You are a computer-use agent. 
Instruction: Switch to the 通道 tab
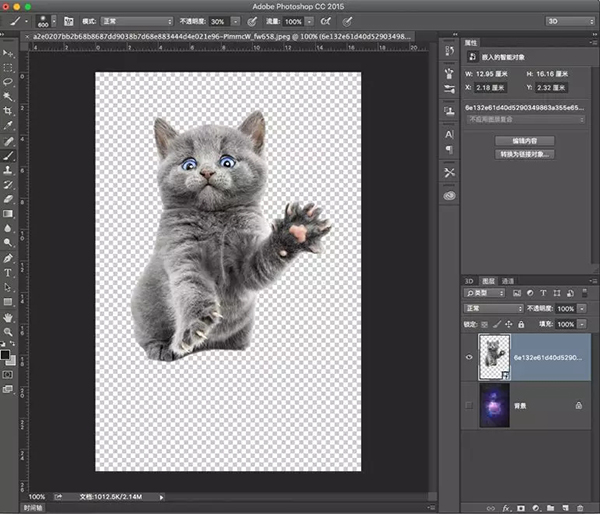pyautogui.click(x=508, y=281)
